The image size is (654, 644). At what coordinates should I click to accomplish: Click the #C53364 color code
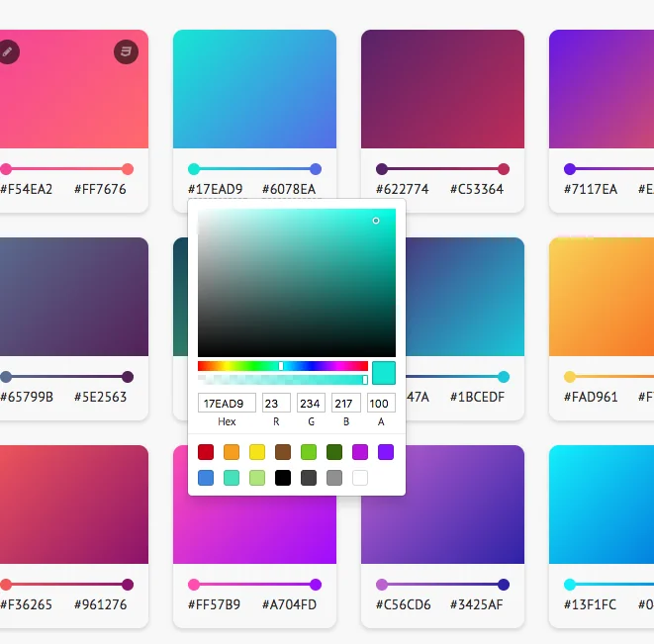(477, 189)
